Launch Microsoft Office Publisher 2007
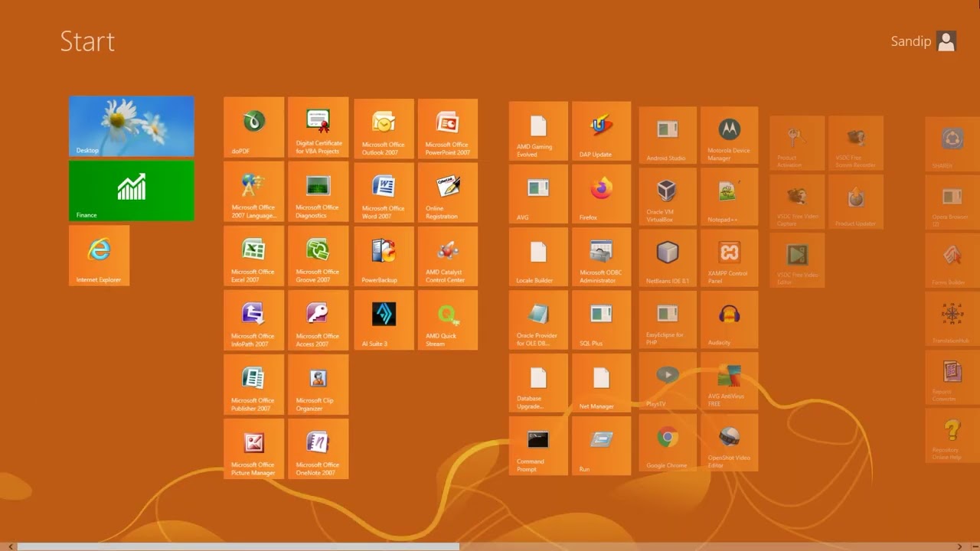 click(x=254, y=385)
